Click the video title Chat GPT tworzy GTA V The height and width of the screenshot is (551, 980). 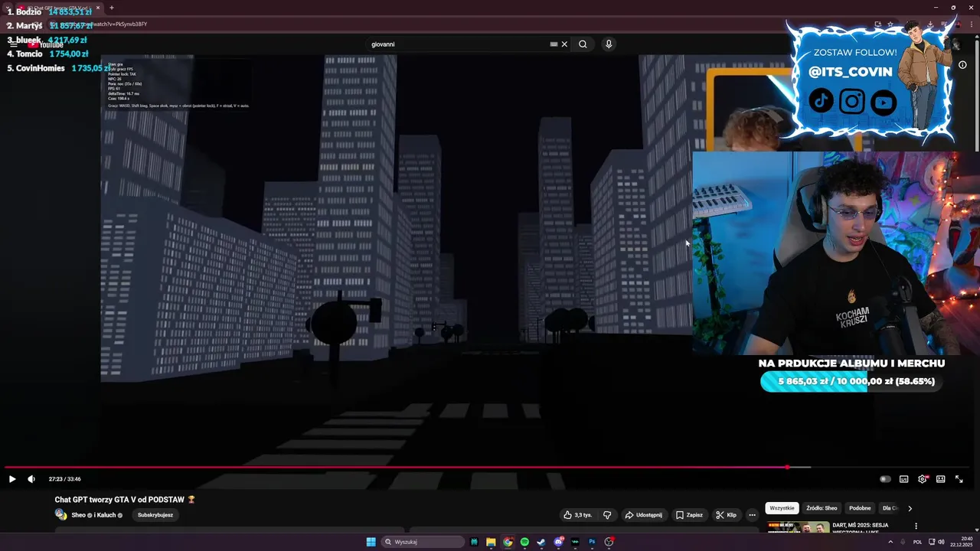pos(126,500)
